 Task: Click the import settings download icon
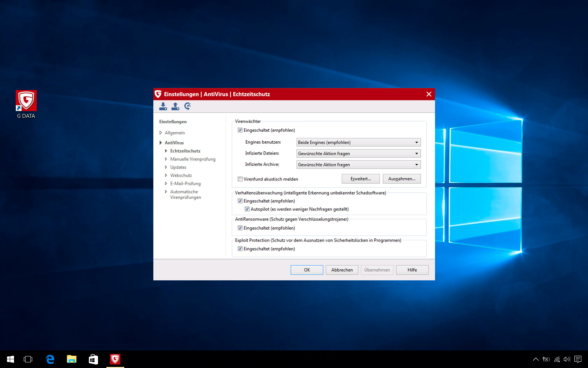[163, 106]
